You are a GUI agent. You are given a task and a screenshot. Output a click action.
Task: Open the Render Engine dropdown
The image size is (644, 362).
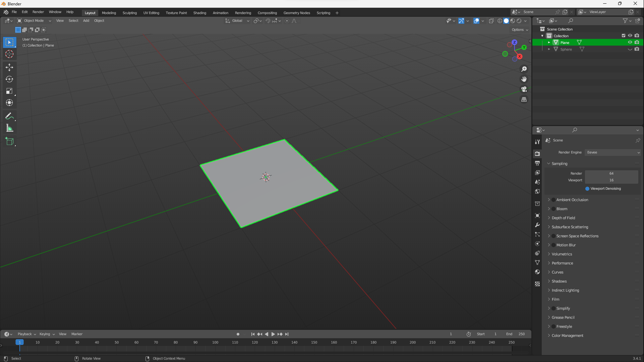(x=612, y=152)
